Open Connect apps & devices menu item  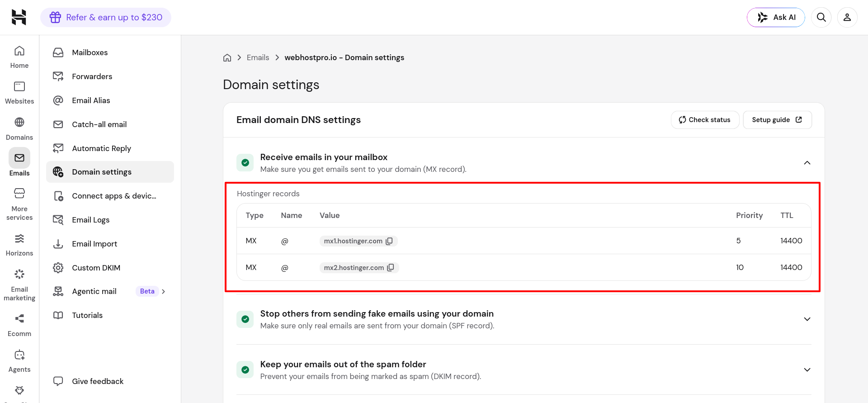click(x=110, y=196)
